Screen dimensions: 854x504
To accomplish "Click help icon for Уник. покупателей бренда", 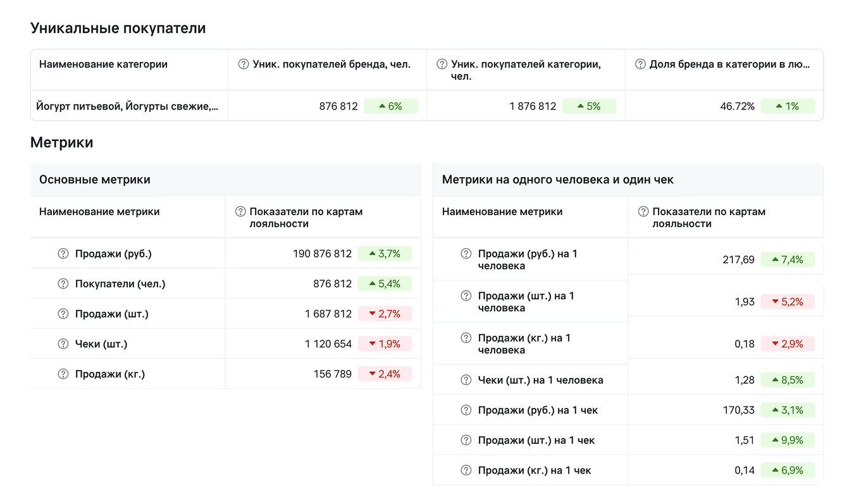I will [243, 65].
